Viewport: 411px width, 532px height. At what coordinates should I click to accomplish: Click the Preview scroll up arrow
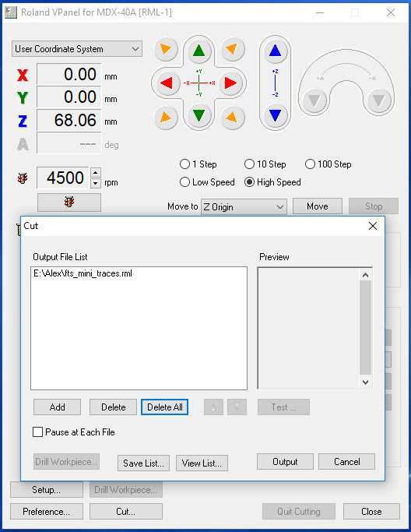coord(365,275)
